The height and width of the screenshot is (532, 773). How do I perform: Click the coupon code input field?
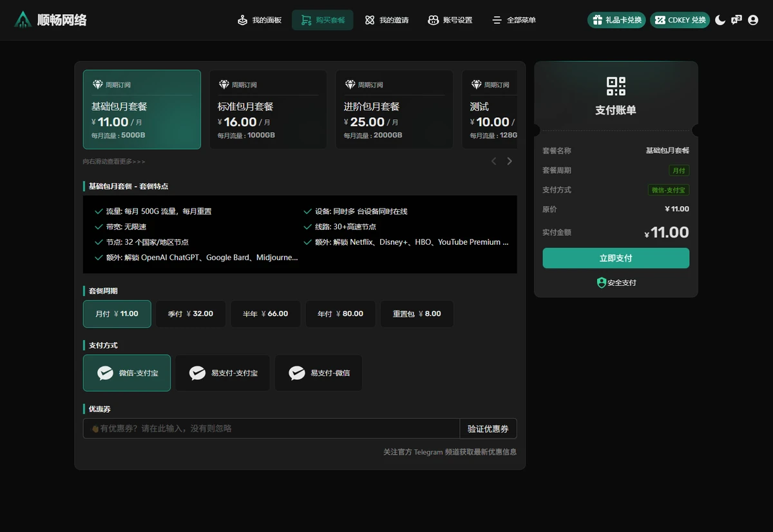click(271, 428)
